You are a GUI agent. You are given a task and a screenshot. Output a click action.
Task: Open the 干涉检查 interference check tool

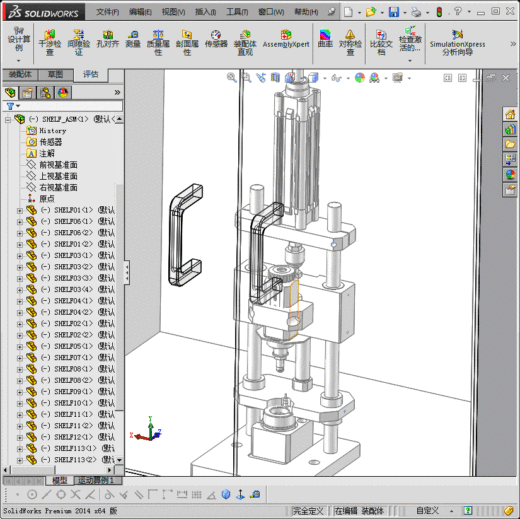click(x=50, y=42)
